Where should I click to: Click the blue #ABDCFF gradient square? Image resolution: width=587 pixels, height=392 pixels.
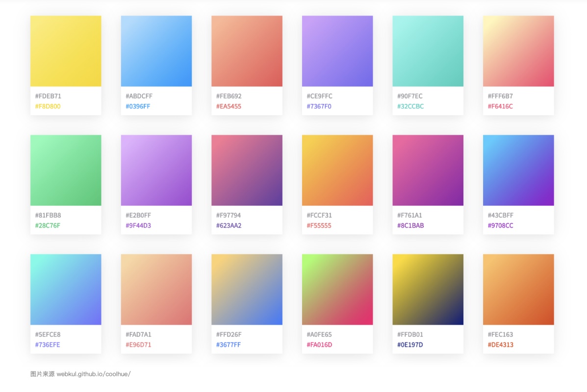[x=156, y=51]
